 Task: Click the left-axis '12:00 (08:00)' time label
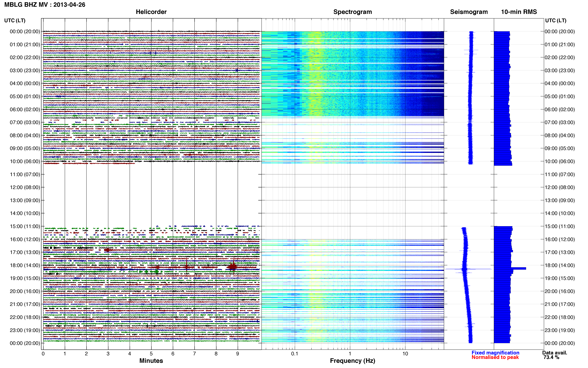pyautogui.click(x=25, y=187)
